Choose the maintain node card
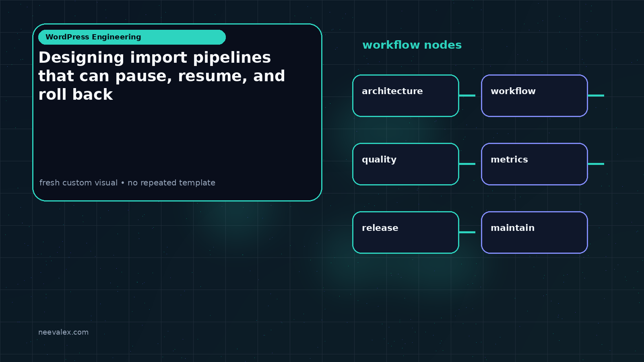Viewport: 644px width, 362px height. (535, 232)
